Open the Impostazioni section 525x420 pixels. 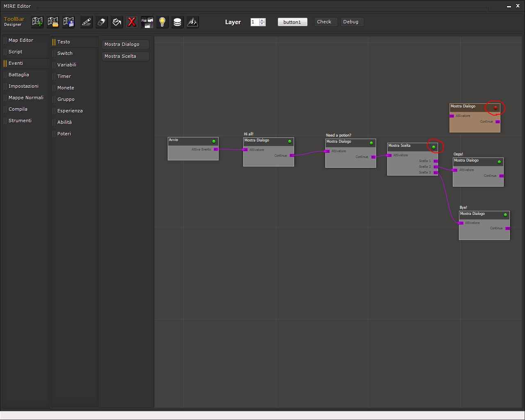point(25,86)
